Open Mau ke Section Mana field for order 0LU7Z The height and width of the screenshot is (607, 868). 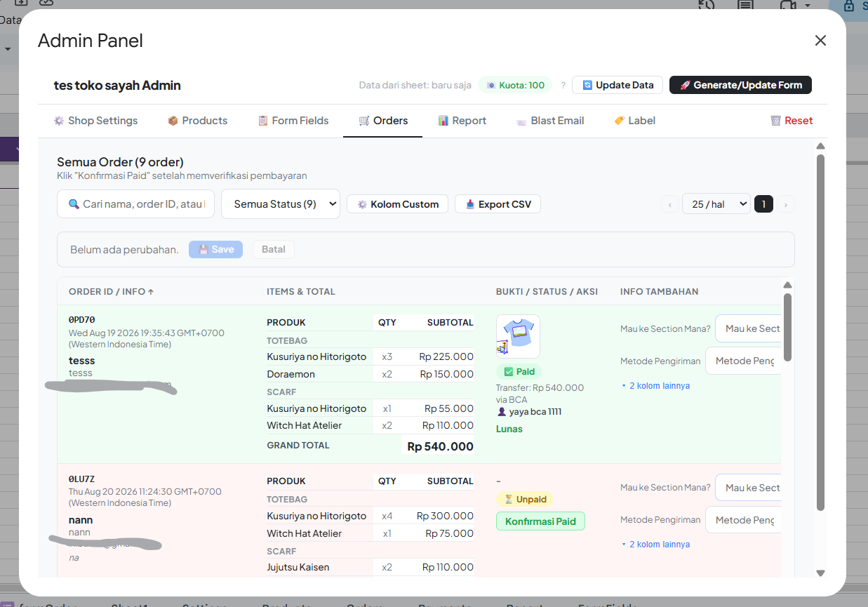pos(748,488)
